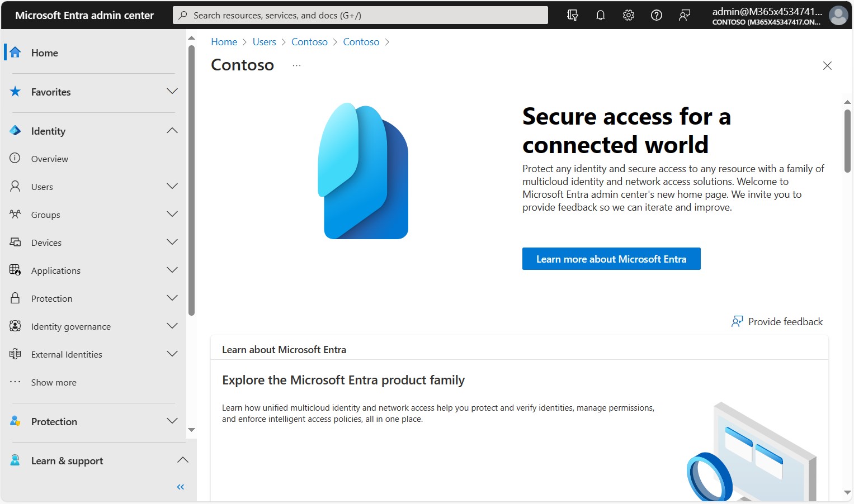This screenshot has width=854, height=504.
Task: Expand the bottom Protection section chevron
Action: pos(172,421)
